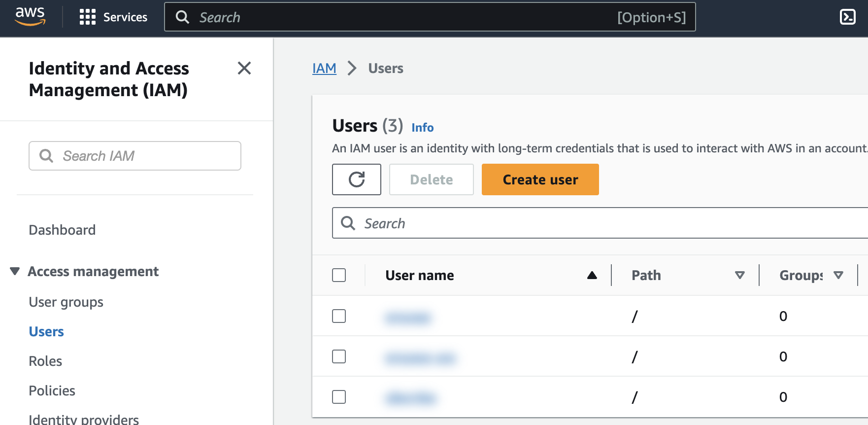Viewport: 868px width, 425px height.
Task: Launch the CloudShell terminal icon
Action: tap(847, 17)
